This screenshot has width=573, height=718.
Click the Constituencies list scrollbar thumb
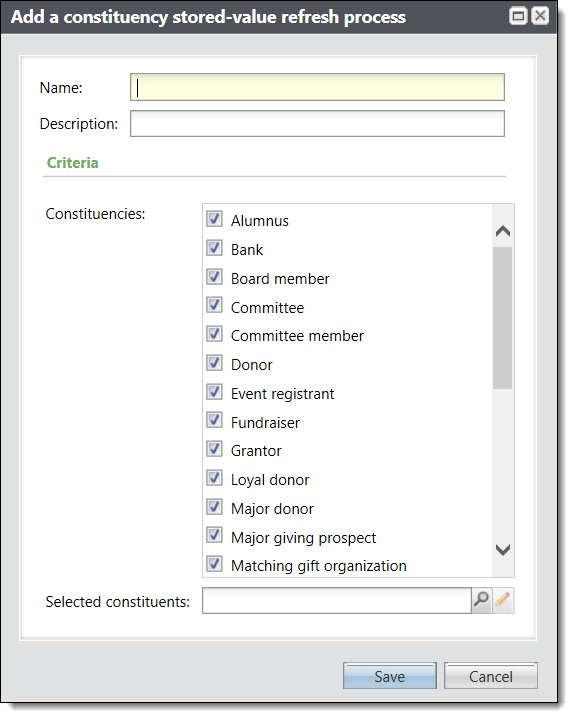(x=502, y=318)
